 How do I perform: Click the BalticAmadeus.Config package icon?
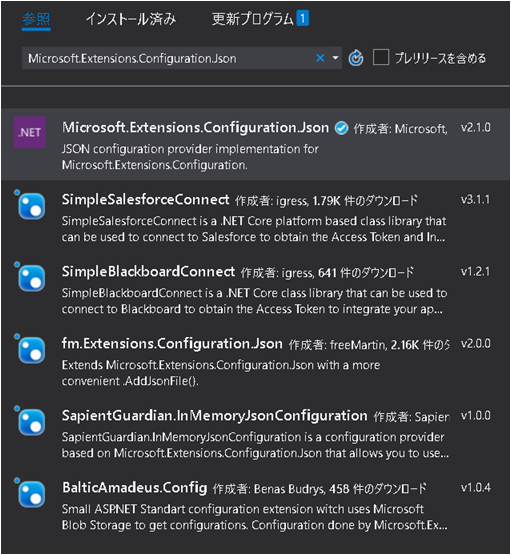(31, 494)
